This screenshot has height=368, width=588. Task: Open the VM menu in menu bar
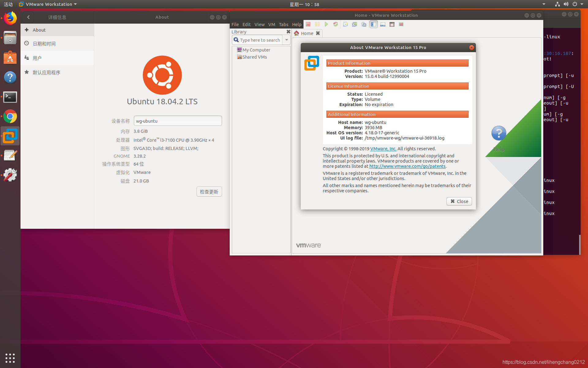(x=271, y=24)
